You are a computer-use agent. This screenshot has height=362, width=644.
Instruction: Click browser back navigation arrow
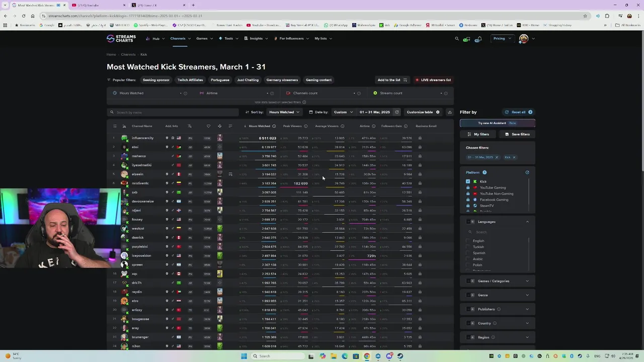coord(6,16)
